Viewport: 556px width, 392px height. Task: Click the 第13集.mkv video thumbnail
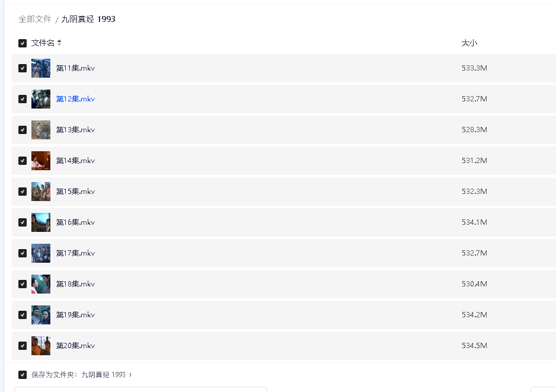[x=41, y=130]
